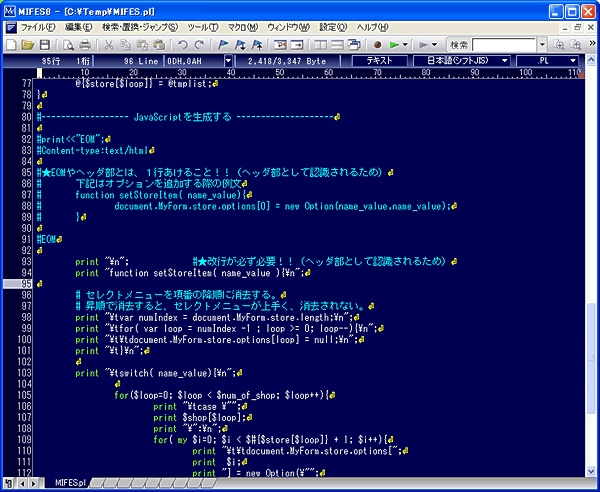
Task: Create a new file with toolbar icon
Action: tap(11, 45)
